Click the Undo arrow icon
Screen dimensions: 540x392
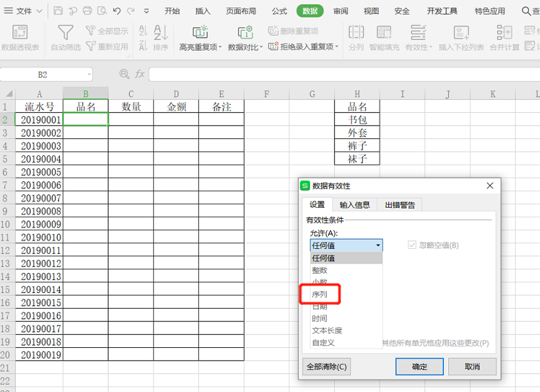[117, 11]
